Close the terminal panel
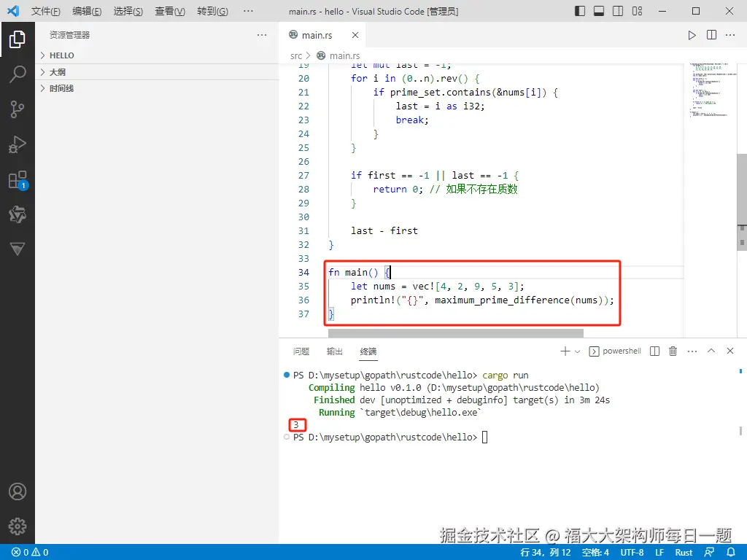 click(x=729, y=351)
